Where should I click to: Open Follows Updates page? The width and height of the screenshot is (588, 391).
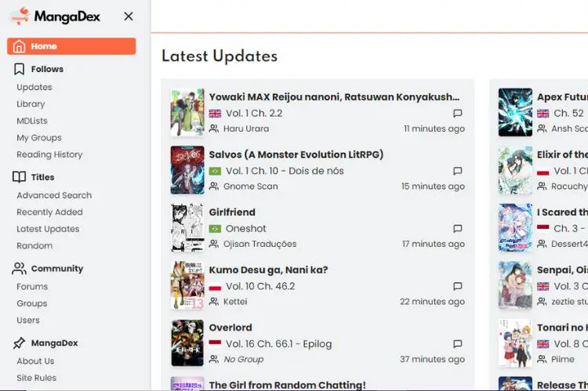point(34,87)
